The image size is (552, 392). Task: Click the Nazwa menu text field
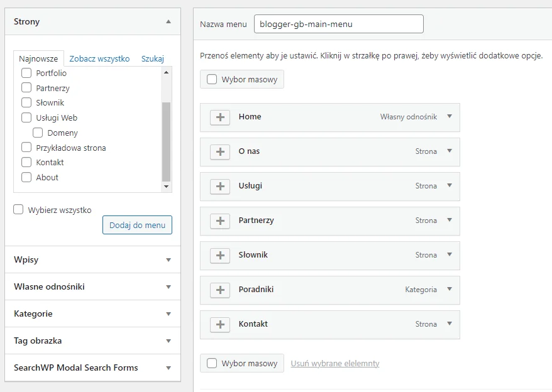338,24
